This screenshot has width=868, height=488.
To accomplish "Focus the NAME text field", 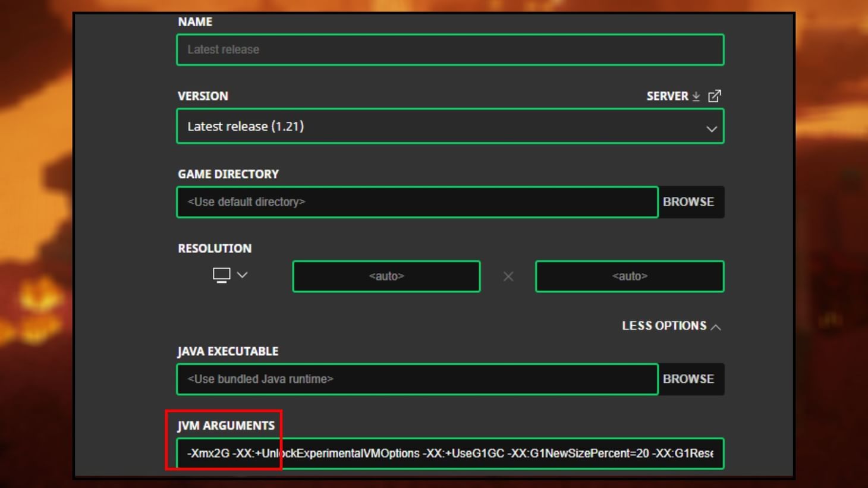I will coord(450,50).
